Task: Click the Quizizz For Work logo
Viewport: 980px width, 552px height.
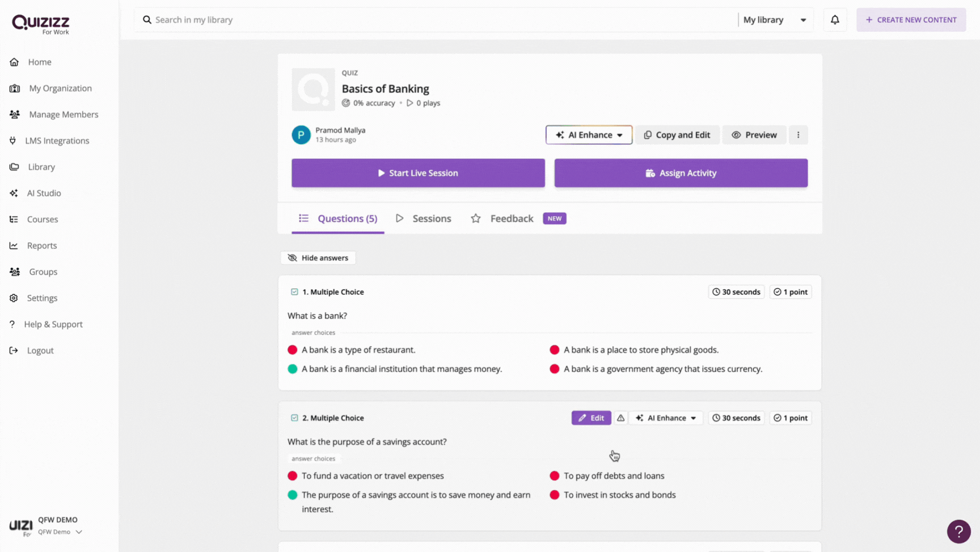Action: (x=40, y=24)
